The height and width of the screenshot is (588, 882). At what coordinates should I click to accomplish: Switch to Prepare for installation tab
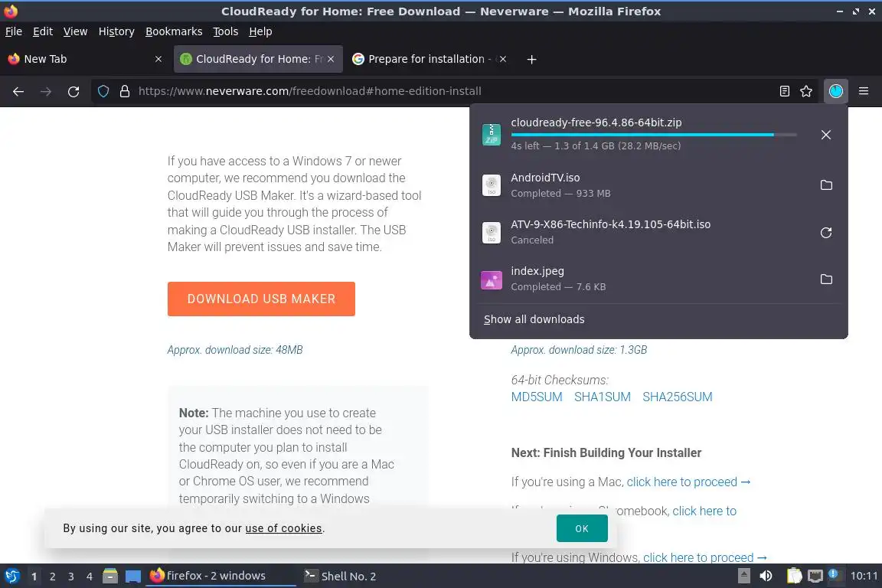click(430, 59)
